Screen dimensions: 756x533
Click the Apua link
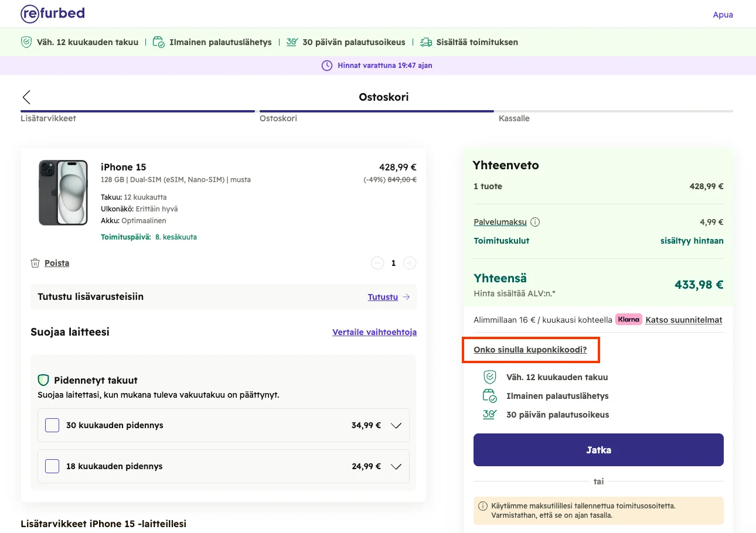tap(723, 15)
